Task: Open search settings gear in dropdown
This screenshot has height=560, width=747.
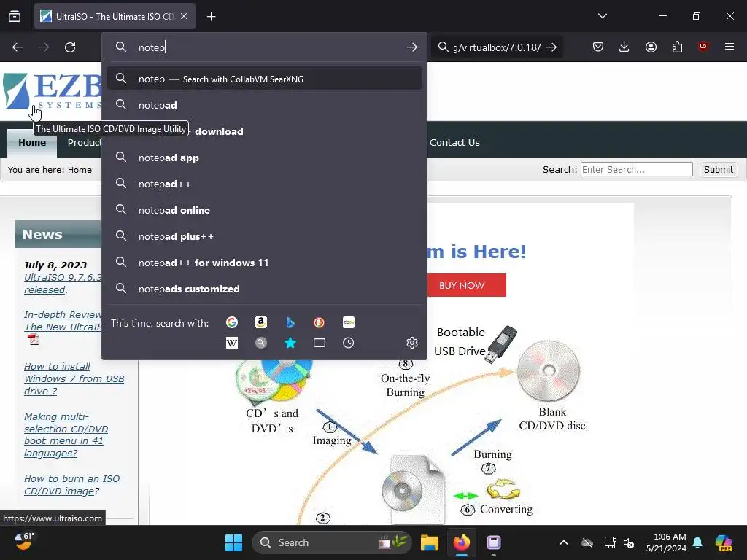Action: pyautogui.click(x=412, y=343)
